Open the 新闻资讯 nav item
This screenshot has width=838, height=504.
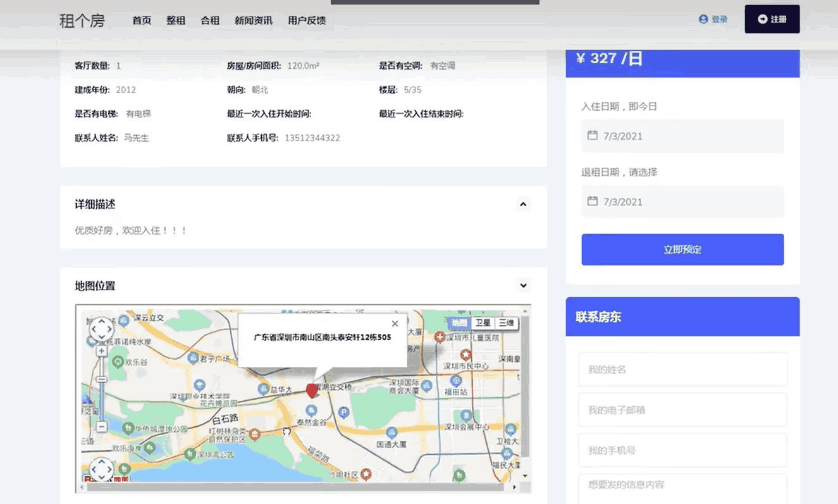pos(253,20)
